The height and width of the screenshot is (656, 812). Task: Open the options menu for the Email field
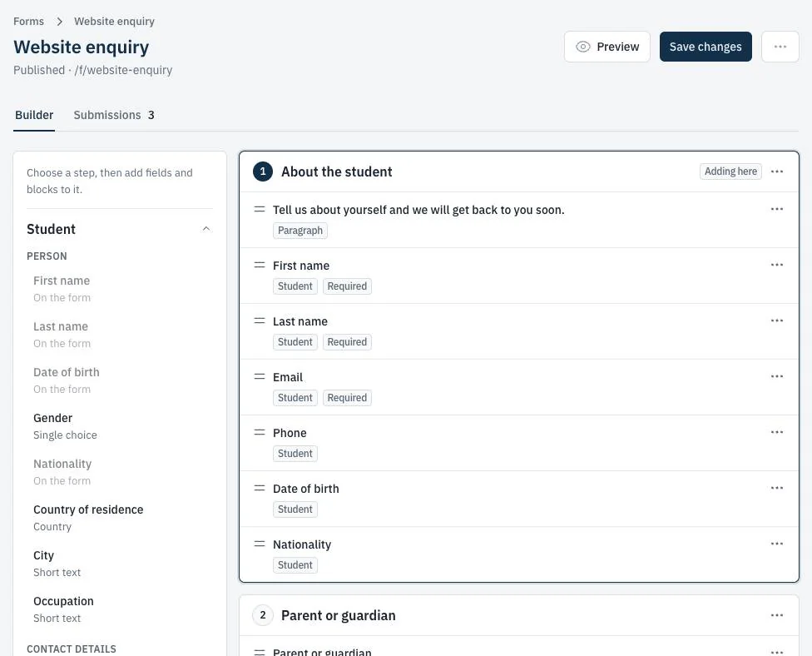(777, 377)
